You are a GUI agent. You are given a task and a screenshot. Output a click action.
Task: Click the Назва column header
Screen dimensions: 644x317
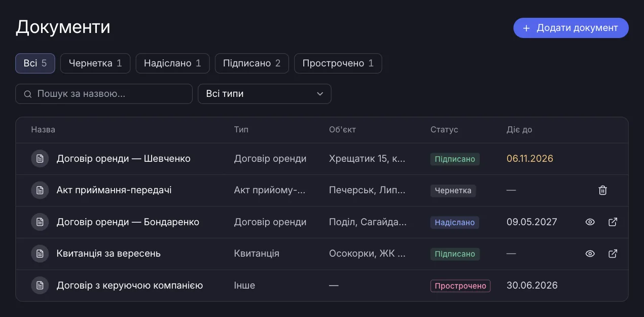click(x=43, y=130)
